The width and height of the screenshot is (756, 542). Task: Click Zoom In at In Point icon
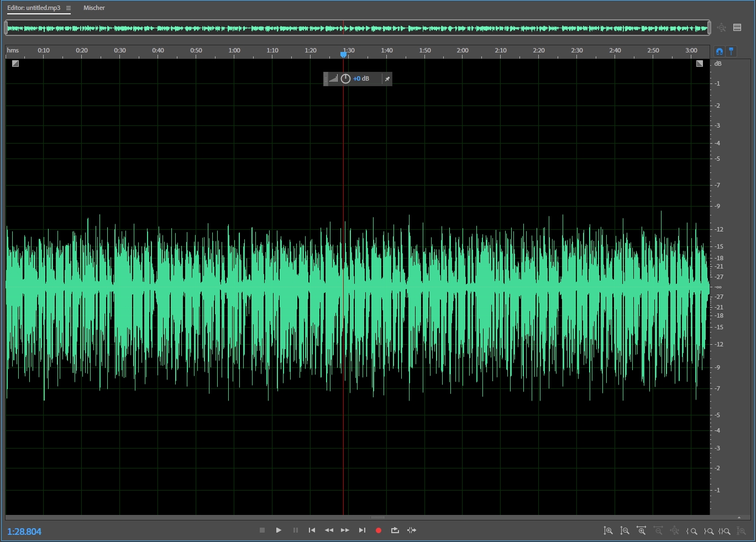pyautogui.click(x=691, y=531)
